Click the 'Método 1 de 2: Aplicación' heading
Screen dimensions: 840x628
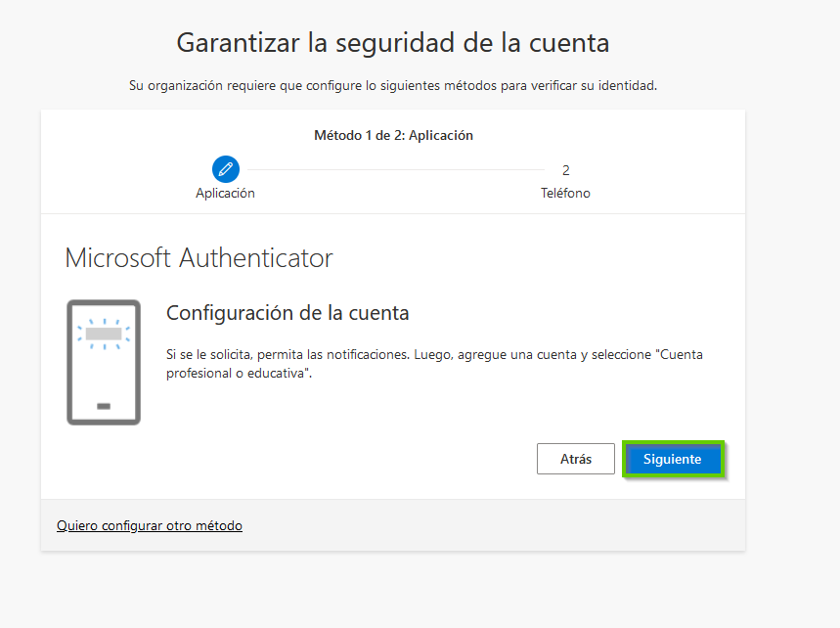[393, 135]
